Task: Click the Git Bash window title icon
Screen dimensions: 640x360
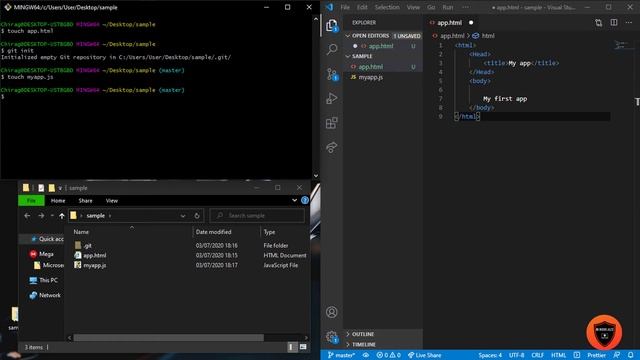Action: click(7, 7)
